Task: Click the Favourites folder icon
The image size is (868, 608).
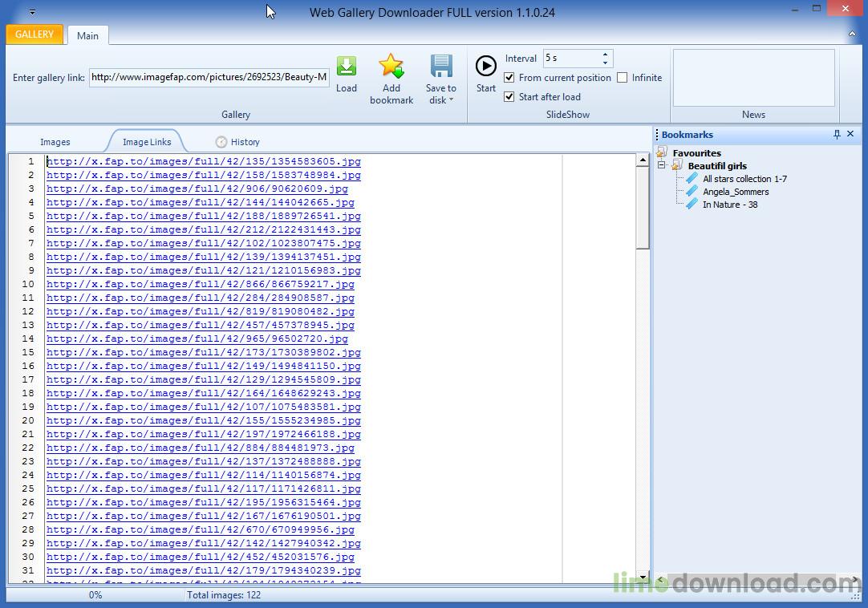Action: pyautogui.click(x=662, y=152)
